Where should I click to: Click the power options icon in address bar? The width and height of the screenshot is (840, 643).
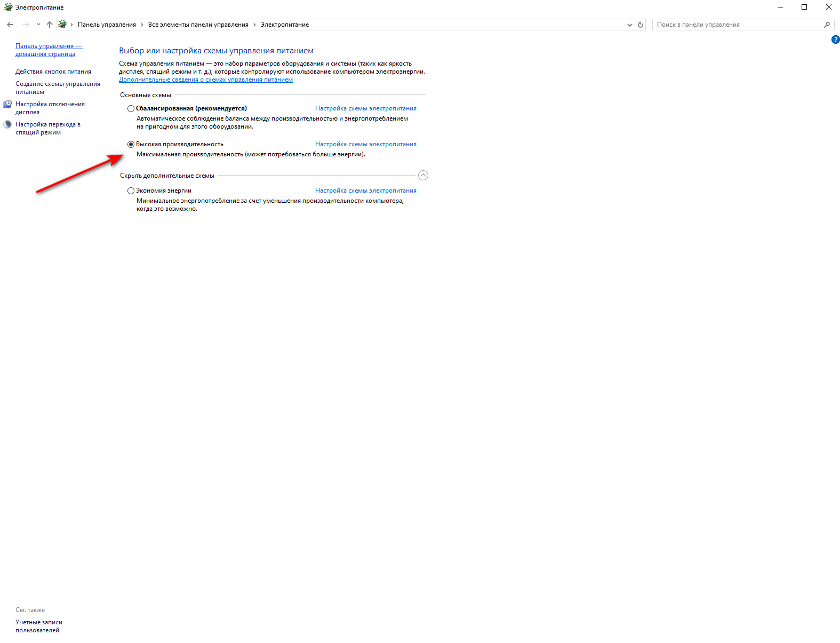62,25
